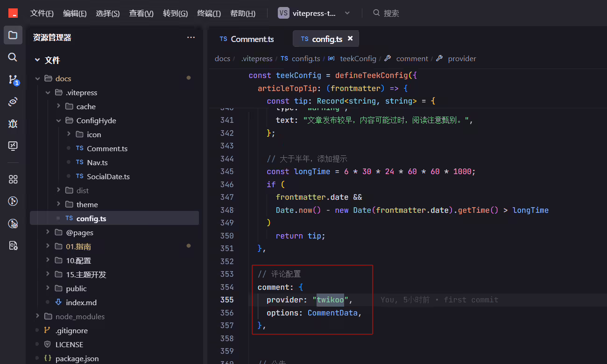The width and height of the screenshot is (607, 364).
Task: Open the Nav.ts file in the tree
Action: coord(97,162)
